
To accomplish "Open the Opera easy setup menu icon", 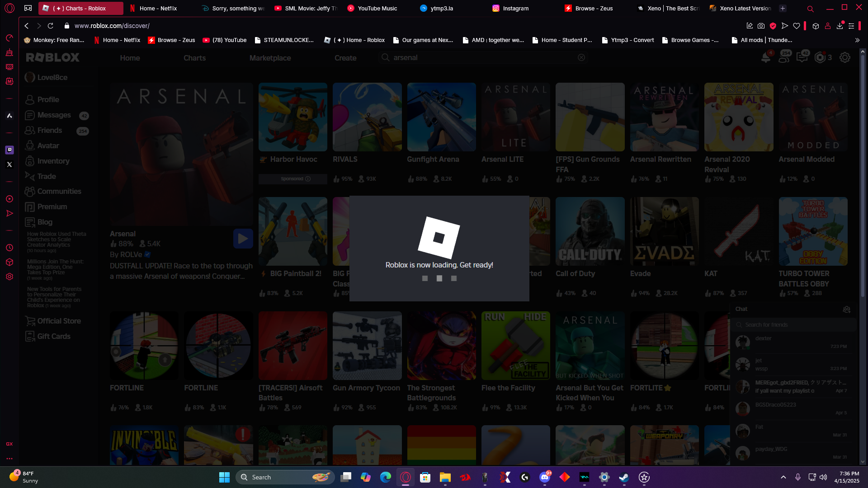I will (851, 26).
